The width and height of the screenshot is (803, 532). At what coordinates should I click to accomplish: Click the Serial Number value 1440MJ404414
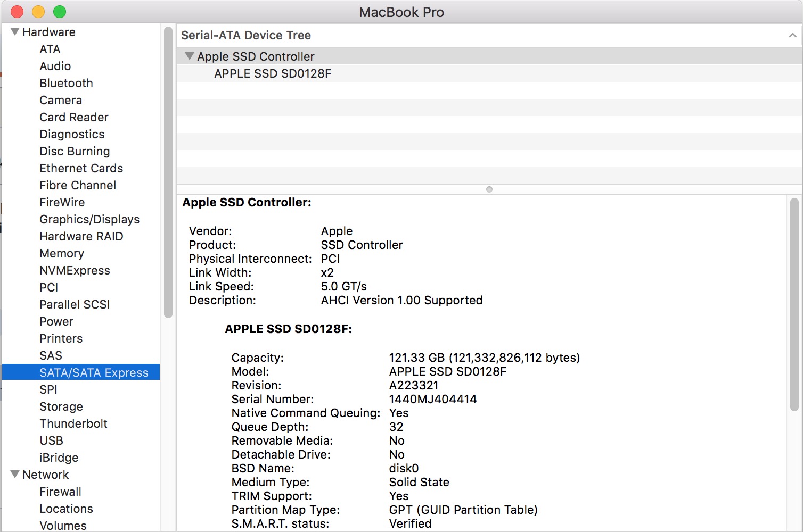click(433, 399)
